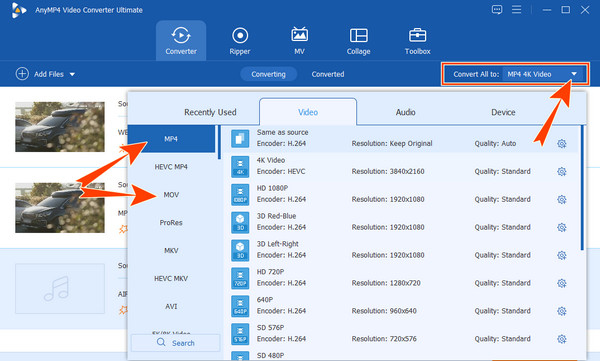600x361 pixels.
Task: Open the Converter module
Action: point(181,41)
